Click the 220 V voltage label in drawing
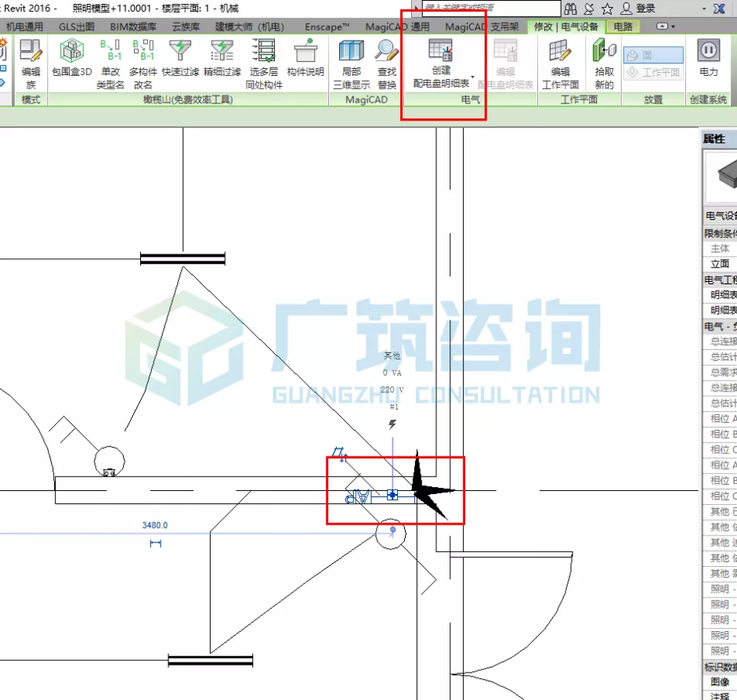Image resolution: width=737 pixels, height=700 pixels. (392, 390)
